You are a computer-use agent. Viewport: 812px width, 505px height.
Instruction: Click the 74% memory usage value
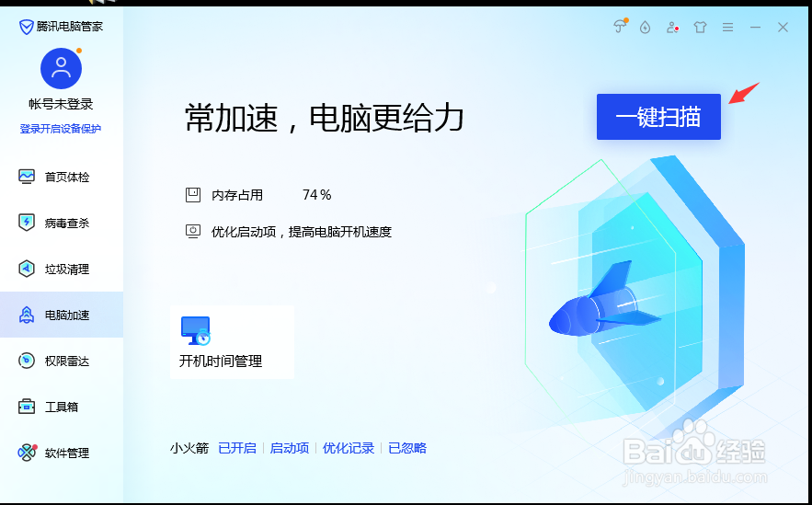[x=317, y=195]
